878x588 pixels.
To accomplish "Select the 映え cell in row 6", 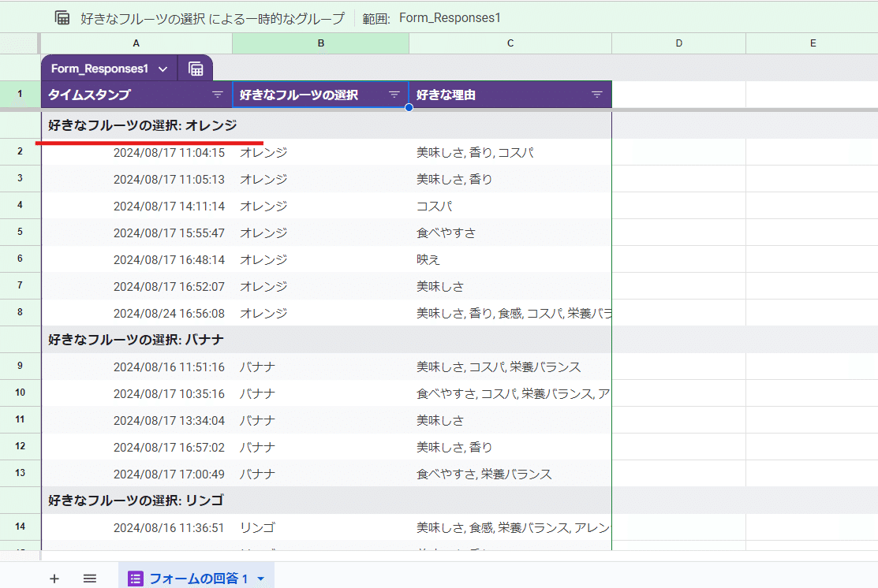I will 510,259.
